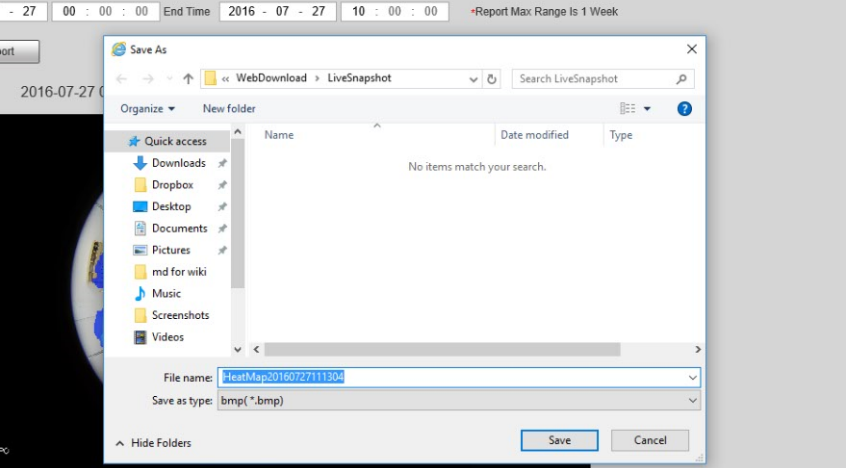Go up one folder level
846x468 pixels.
tap(188, 79)
